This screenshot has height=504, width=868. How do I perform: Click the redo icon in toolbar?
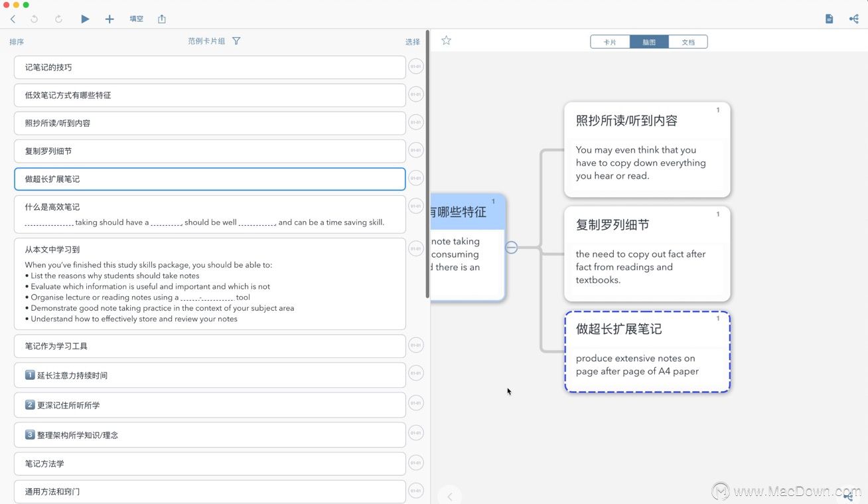tap(58, 19)
